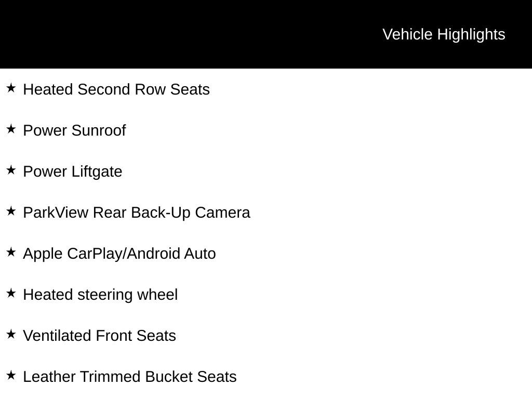Click the Power Sunroof label
The height and width of the screenshot is (399, 532).
tap(74, 130)
